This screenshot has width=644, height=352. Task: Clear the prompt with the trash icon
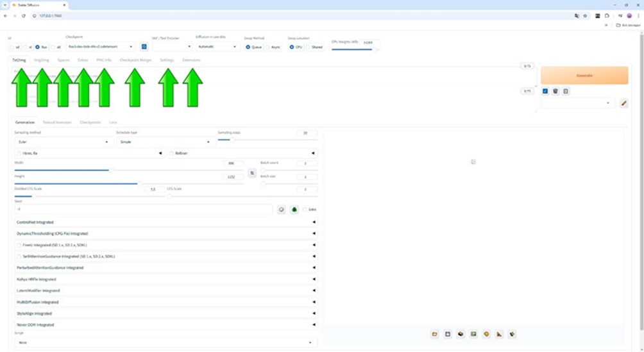coord(555,91)
